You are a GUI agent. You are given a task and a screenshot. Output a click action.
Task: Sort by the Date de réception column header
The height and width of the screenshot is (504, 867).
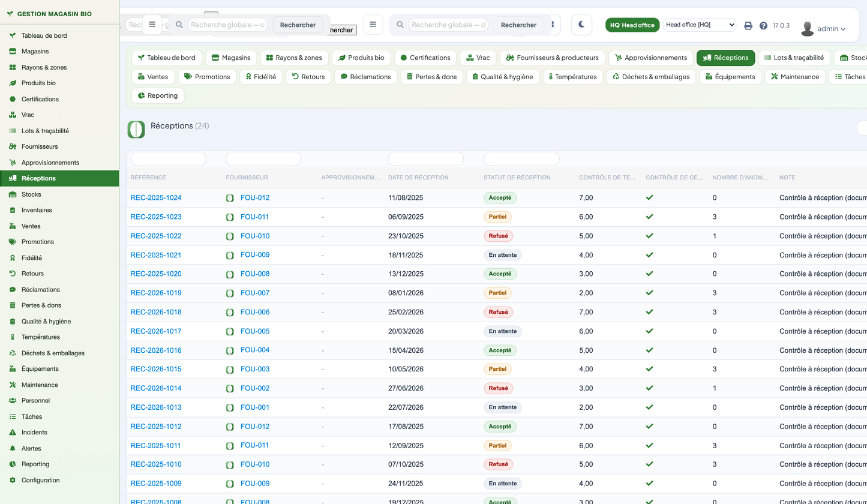(418, 178)
